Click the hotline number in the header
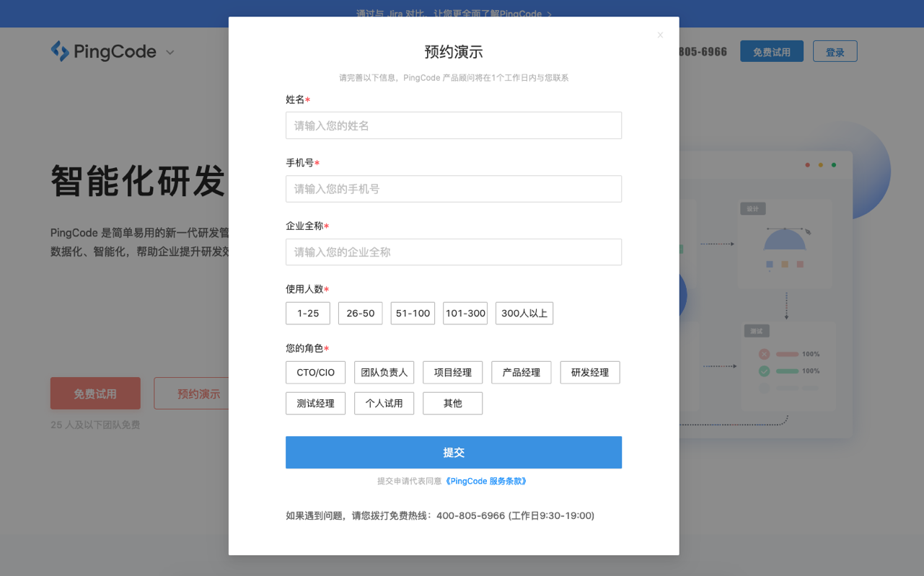This screenshot has width=924, height=576. pos(703,52)
